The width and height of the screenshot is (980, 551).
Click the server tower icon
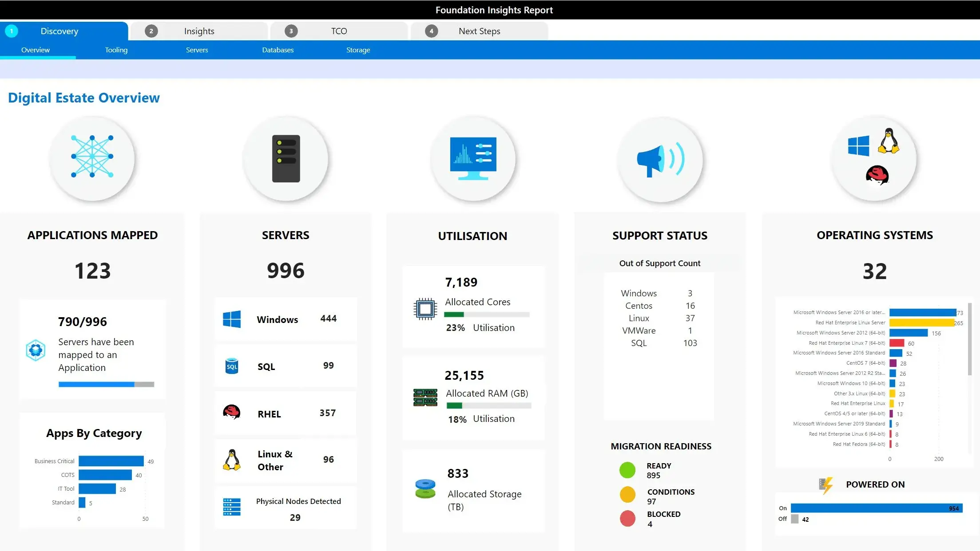[286, 158]
